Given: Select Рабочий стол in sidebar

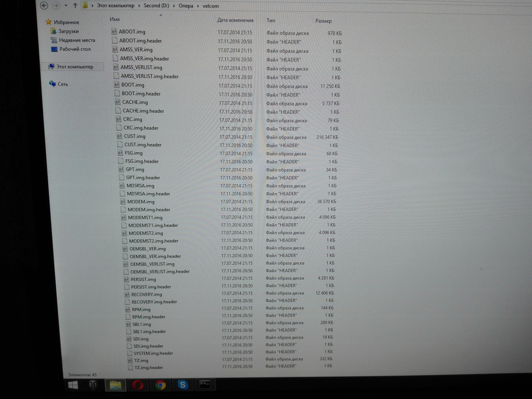Looking at the screenshot, I should point(75,49).
